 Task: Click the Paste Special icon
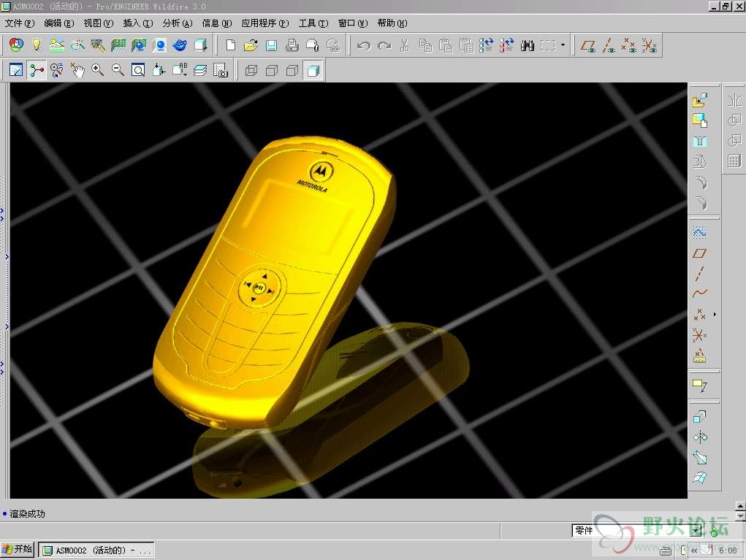[x=466, y=46]
